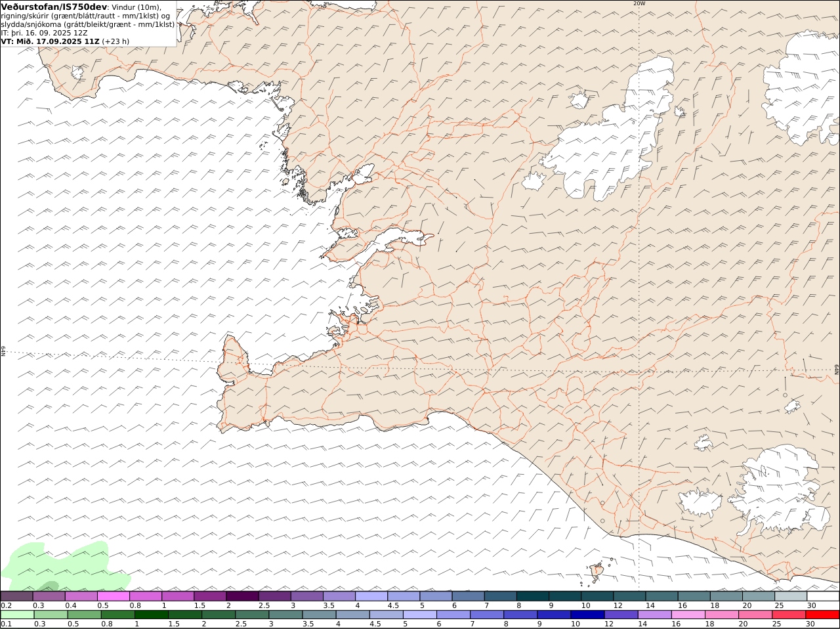Click the small island off the south coast

tap(598, 572)
